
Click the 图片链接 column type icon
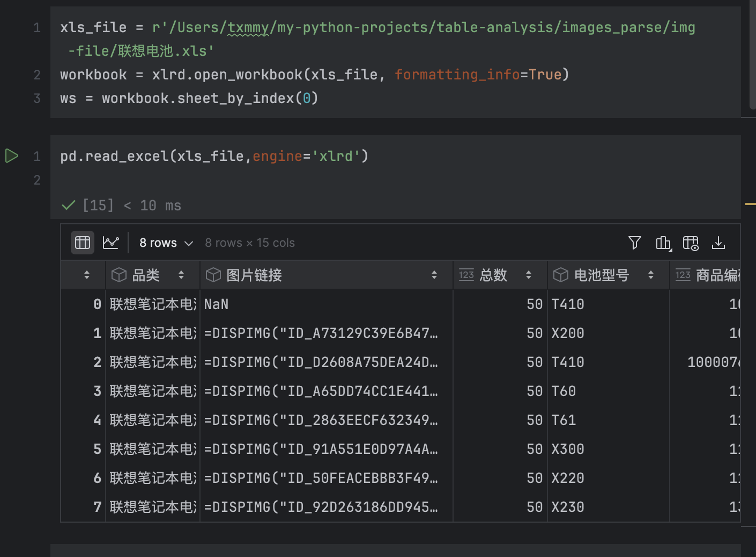tap(213, 275)
